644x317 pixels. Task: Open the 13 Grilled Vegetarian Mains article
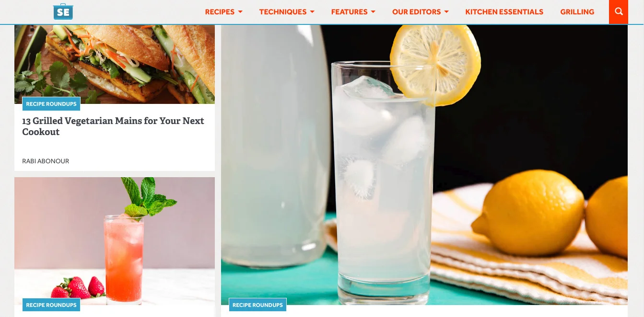tap(113, 126)
